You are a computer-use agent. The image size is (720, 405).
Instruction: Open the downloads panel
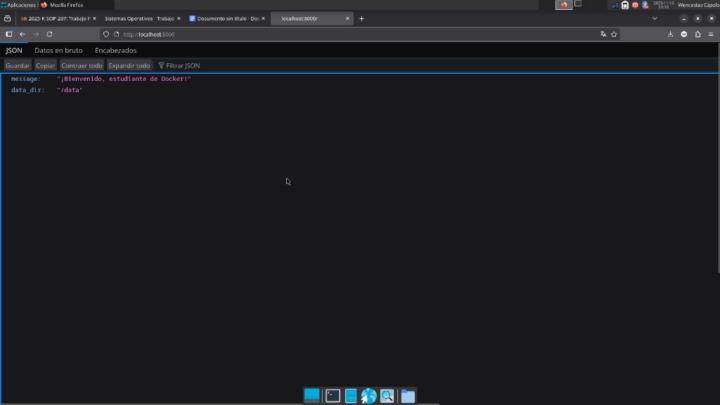point(670,34)
